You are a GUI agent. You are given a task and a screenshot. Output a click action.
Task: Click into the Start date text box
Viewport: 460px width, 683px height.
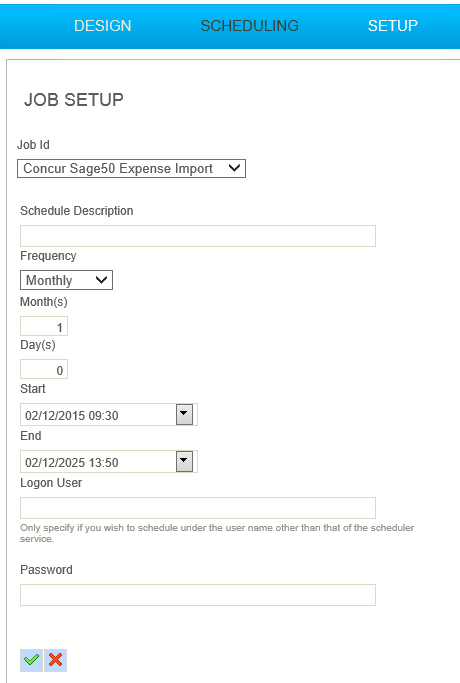[x=98, y=415]
